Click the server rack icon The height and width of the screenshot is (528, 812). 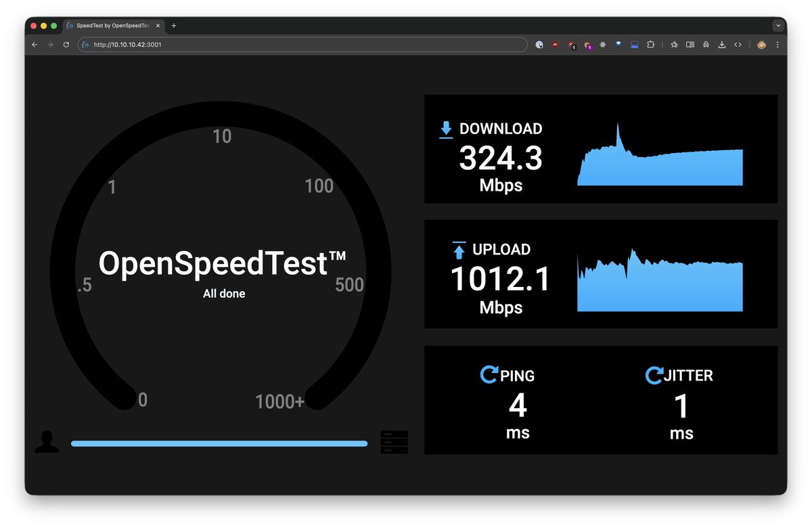394,441
